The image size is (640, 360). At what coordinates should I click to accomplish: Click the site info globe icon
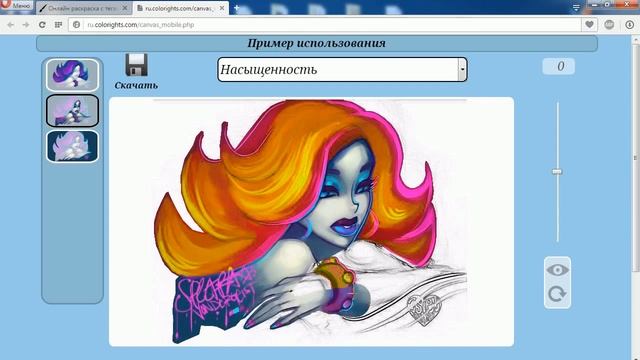click(x=76, y=25)
